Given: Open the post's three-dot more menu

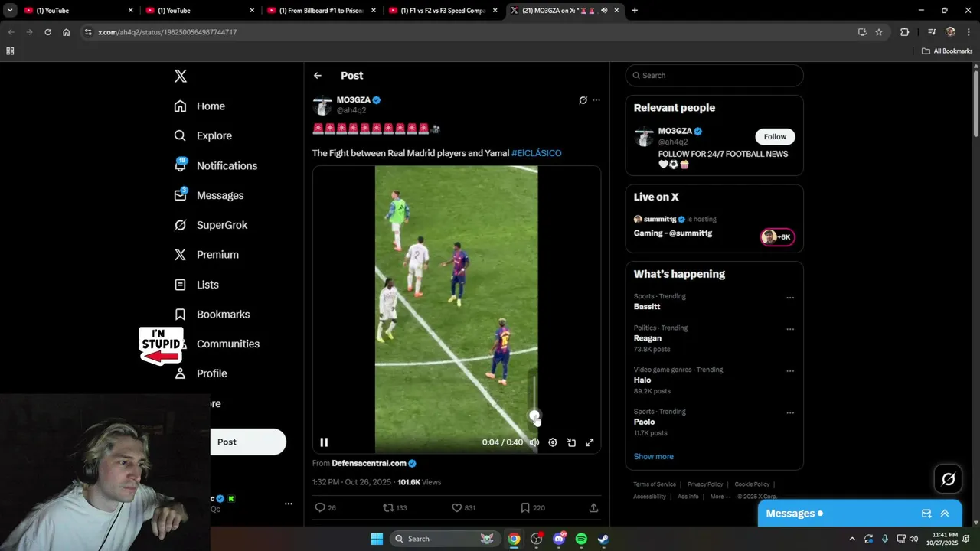Looking at the screenshot, I should click(596, 100).
